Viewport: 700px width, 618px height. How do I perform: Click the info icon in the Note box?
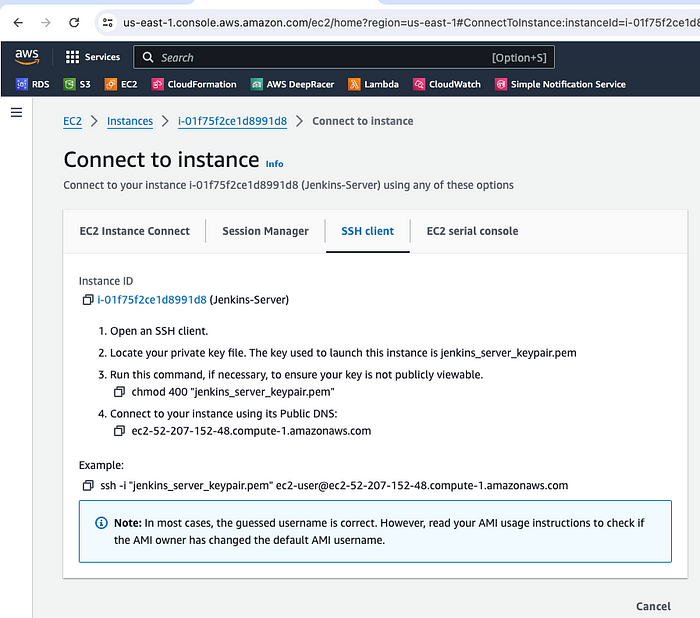coord(101,523)
